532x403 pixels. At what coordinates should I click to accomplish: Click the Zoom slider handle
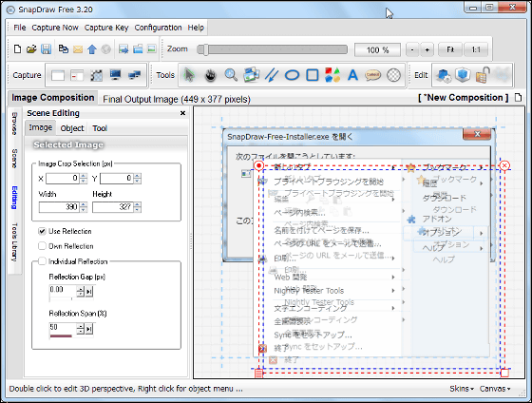click(205, 49)
